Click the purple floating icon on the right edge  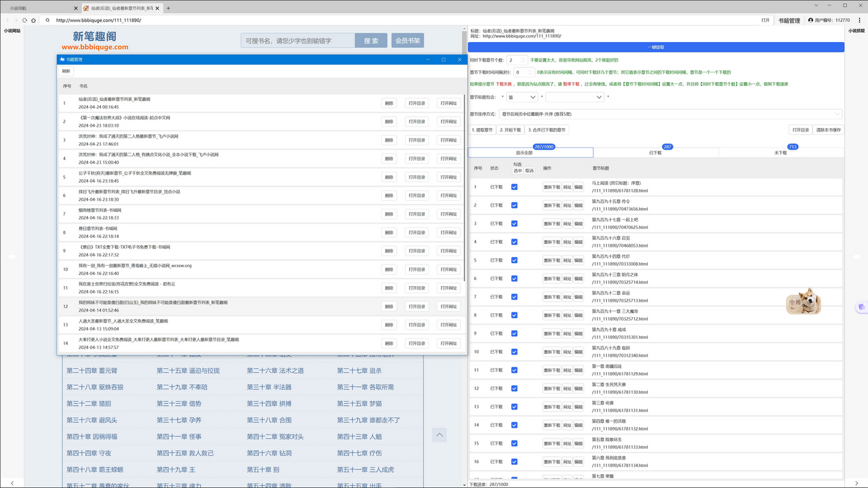tap(861, 306)
